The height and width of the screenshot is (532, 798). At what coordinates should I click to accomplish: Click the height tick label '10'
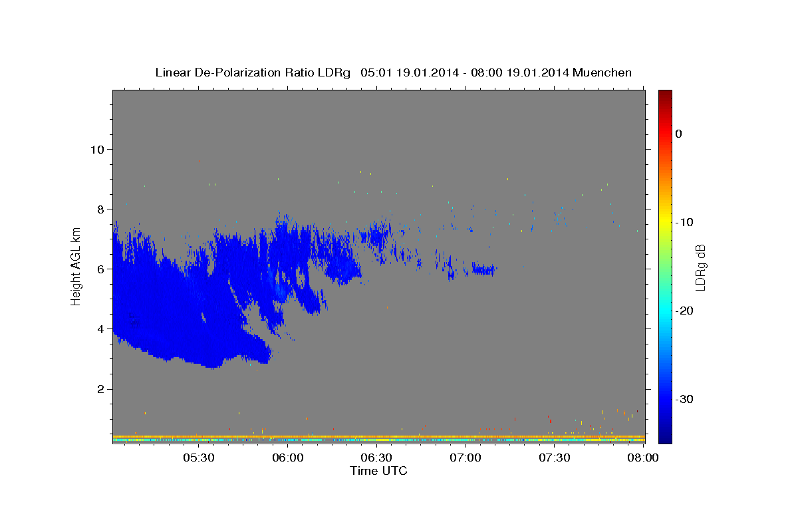coord(96,149)
